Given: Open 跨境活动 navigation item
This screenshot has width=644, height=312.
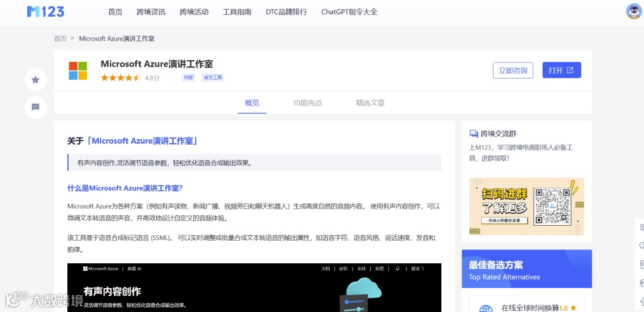Looking at the screenshot, I should (194, 12).
